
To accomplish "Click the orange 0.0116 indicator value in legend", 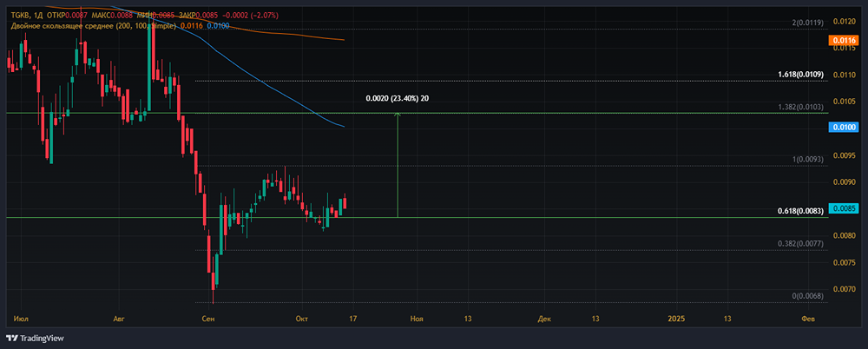I will tap(191, 26).
